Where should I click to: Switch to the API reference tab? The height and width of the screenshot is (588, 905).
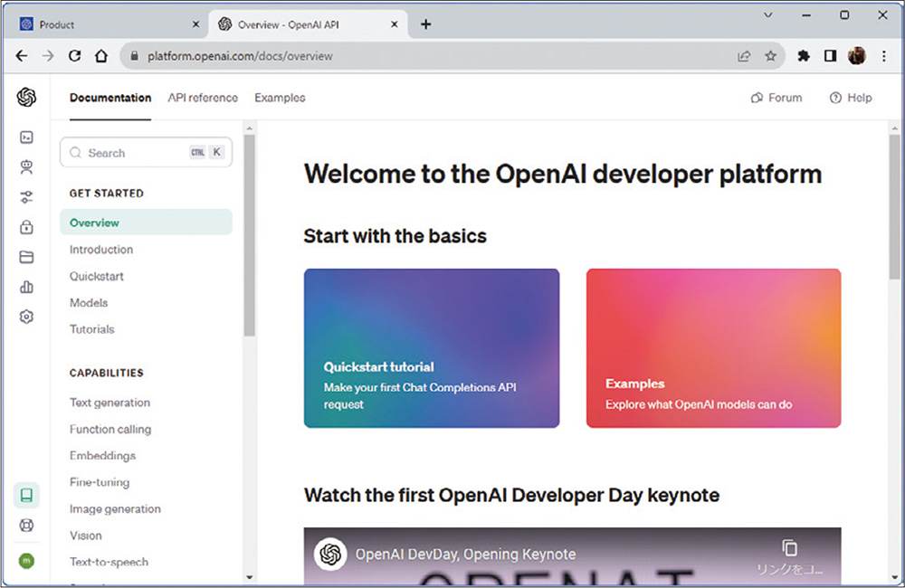(203, 98)
